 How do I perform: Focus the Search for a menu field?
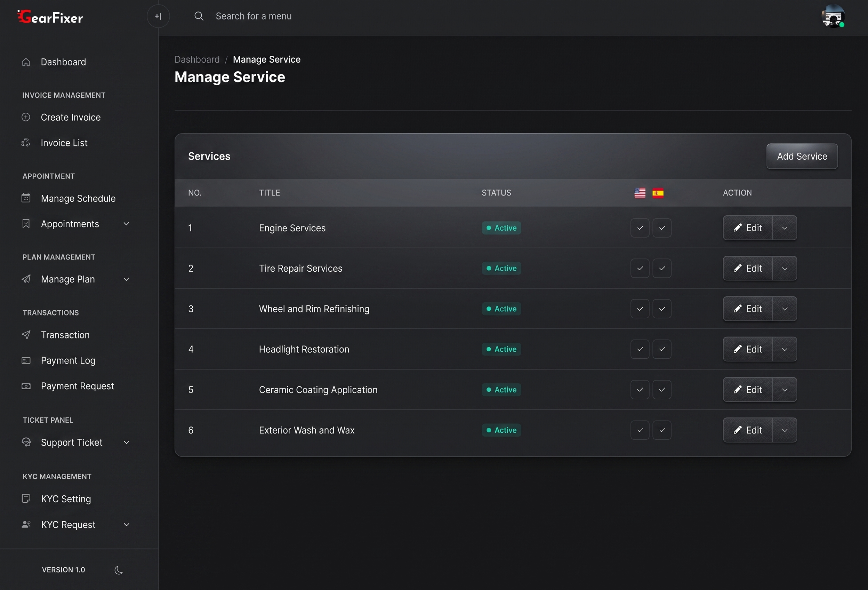pos(254,16)
